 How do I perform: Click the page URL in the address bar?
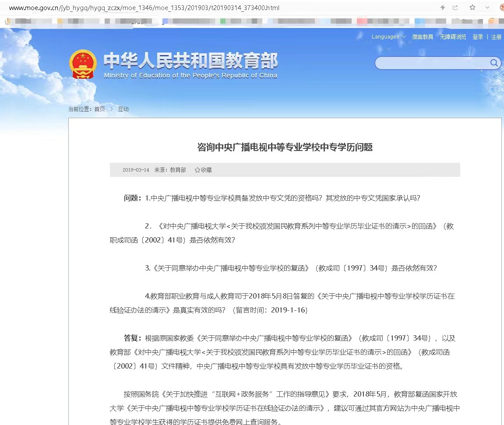[x=144, y=8]
